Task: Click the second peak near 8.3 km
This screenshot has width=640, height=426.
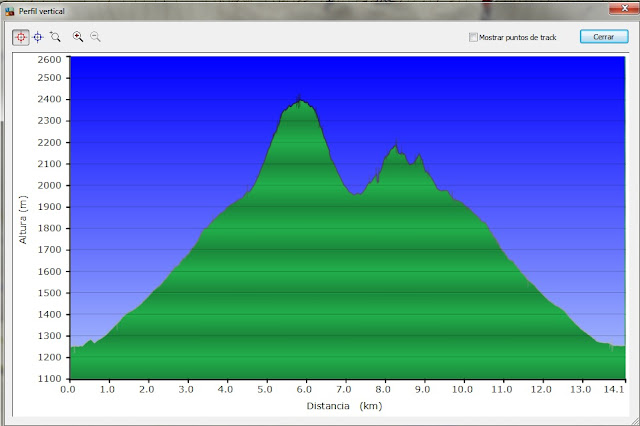Action: coord(396,146)
